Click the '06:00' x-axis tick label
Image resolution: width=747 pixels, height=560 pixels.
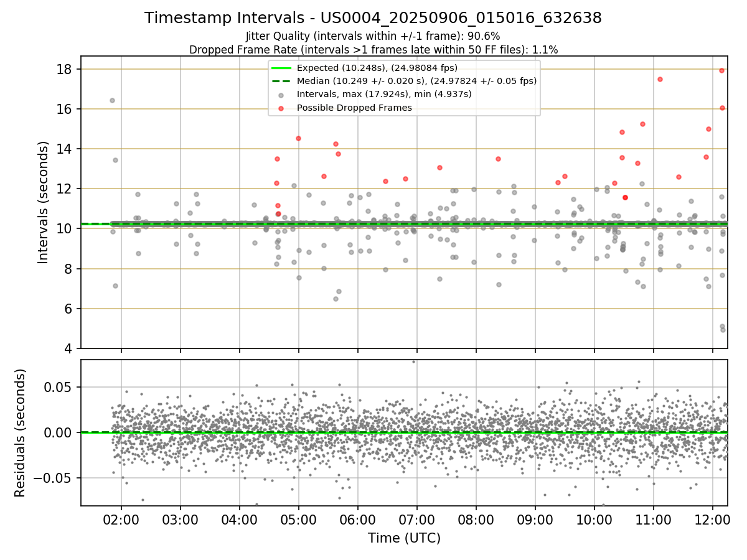(358, 520)
